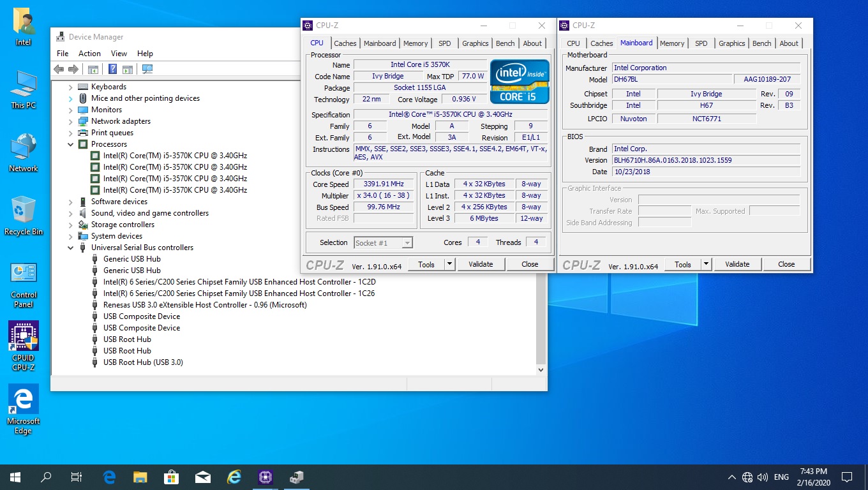Click Tools button in CPU-Z motherboard window
Image resolution: width=868 pixels, height=490 pixels.
point(683,264)
